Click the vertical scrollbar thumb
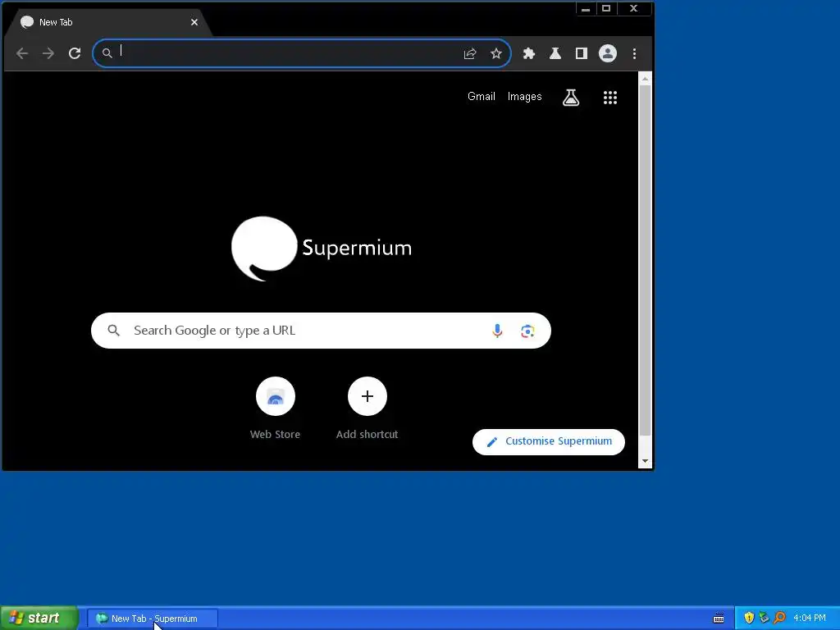 (645, 260)
